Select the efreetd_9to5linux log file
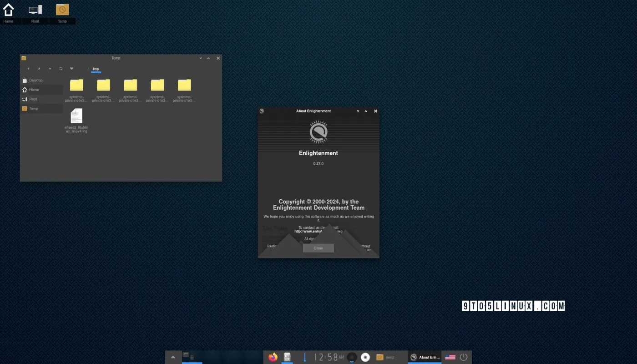Image resolution: width=637 pixels, height=364 pixels. [x=76, y=121]
